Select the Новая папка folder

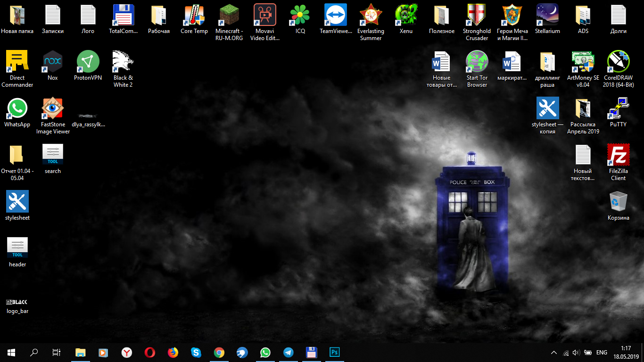[17, 15]
